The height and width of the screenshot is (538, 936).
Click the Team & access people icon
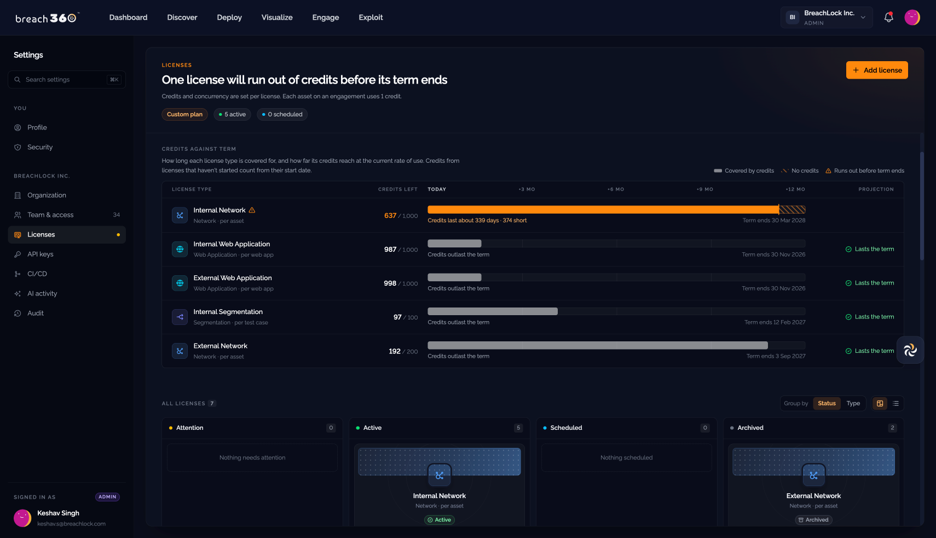[17, 215]
